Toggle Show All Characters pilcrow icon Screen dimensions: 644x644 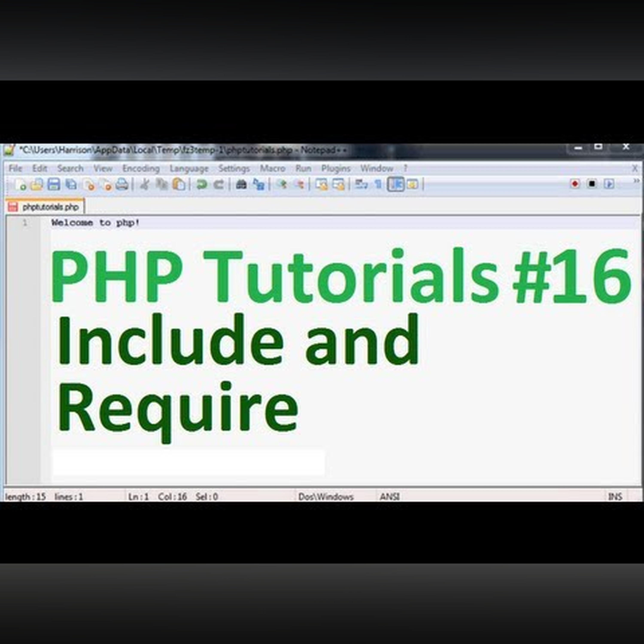(x=378, y=184)
